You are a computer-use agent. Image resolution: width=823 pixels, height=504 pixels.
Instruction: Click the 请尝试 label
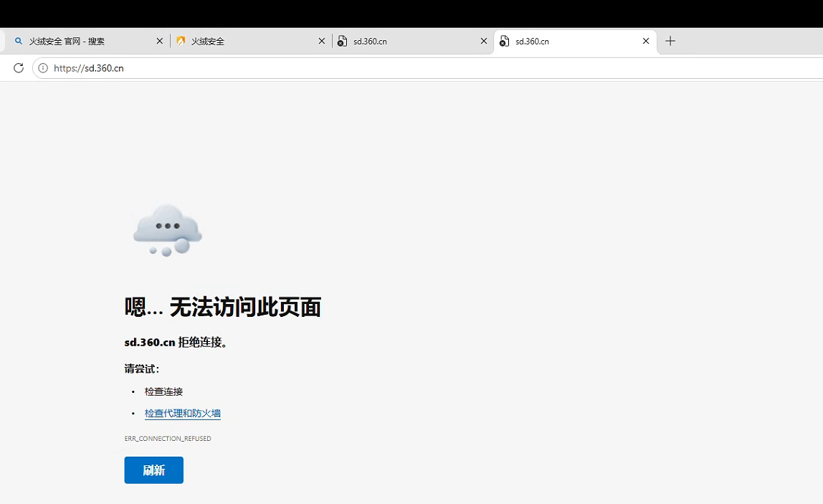point(142,369)
